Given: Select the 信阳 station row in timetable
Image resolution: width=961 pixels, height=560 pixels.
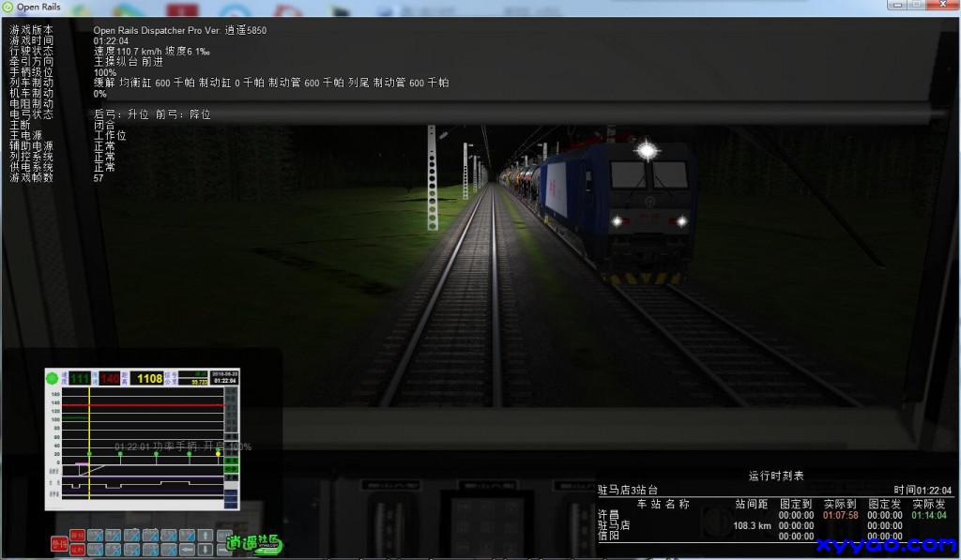Looking at the screenshot, I should coord(608,537).
